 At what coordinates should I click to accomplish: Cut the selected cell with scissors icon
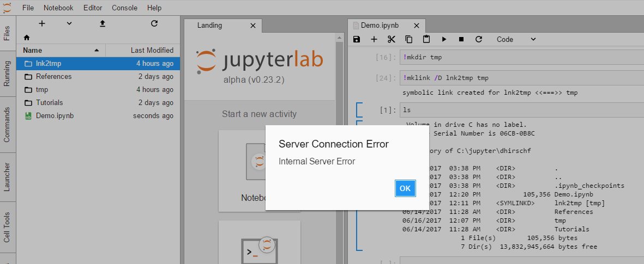tap(391, 39)
